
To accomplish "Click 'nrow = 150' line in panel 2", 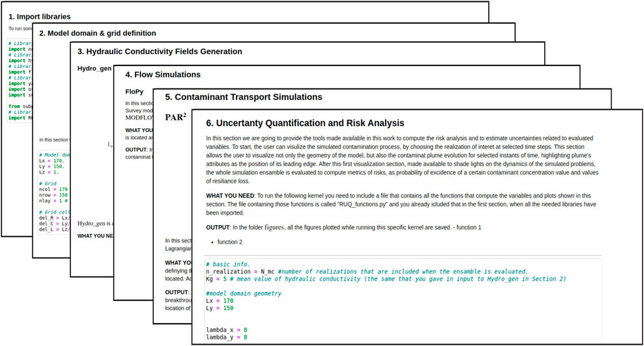I will 53,195.
